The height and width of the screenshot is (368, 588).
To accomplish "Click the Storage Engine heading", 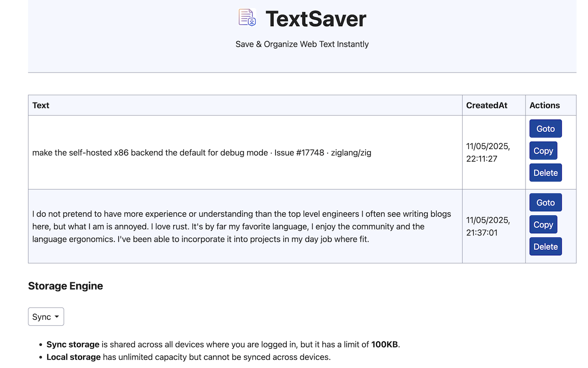I will pos(65,286).
